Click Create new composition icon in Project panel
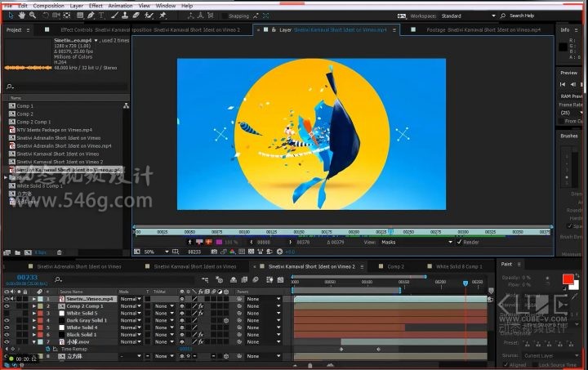The width and height of the screenshot is (588, 370). pyautogui.click(x=28, y=252)
